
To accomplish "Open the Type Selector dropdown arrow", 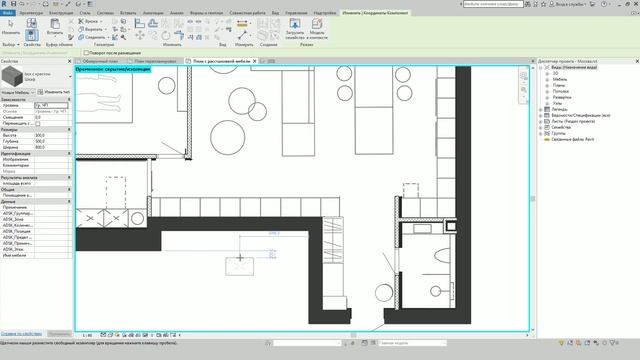I will point(70,76).
